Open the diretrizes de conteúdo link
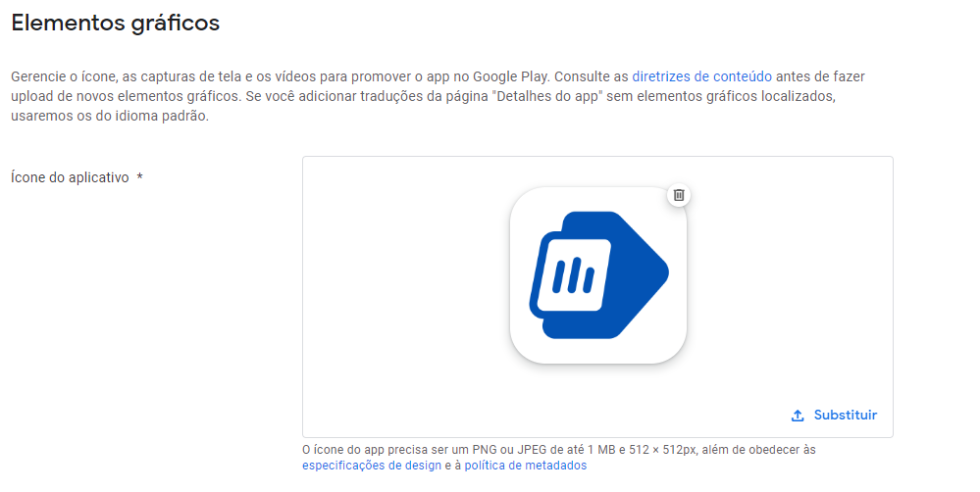 click(701, 76)
